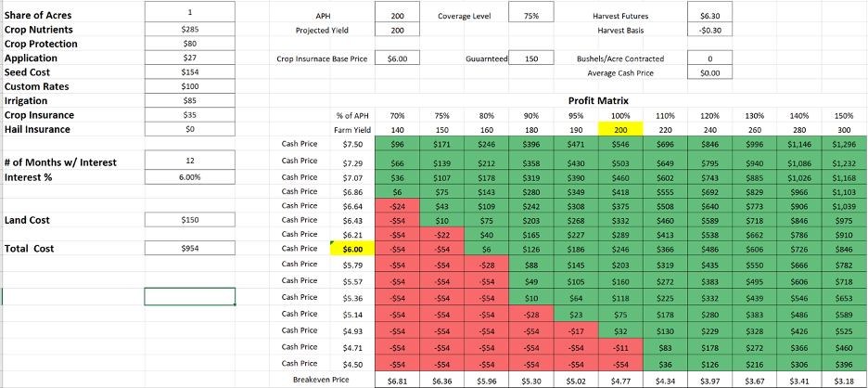
Task: Click the number of months with interest cell
Action: (x=189, y=162)
